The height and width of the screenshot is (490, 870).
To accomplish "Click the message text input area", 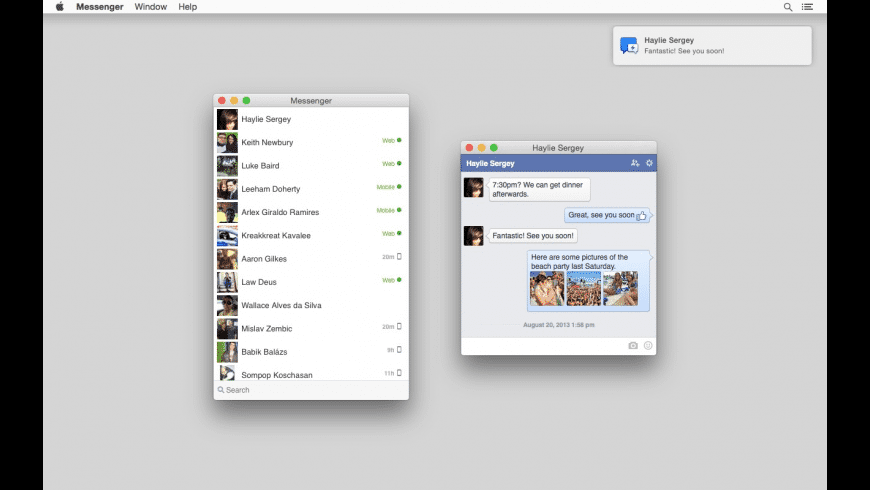I will (540, 346).
